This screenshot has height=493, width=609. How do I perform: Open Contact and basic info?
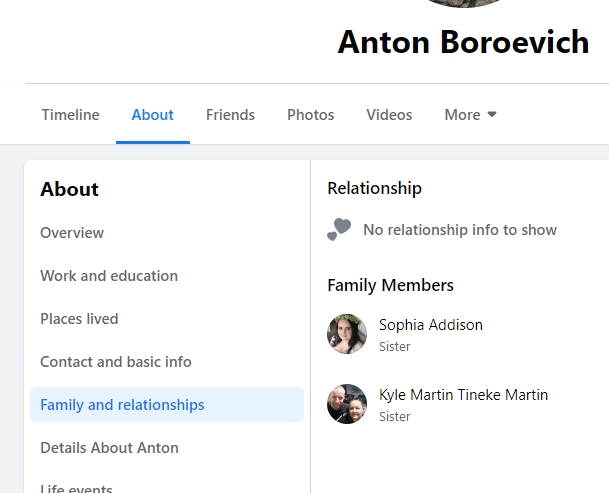pyautogui.click(x=116, y=362)
